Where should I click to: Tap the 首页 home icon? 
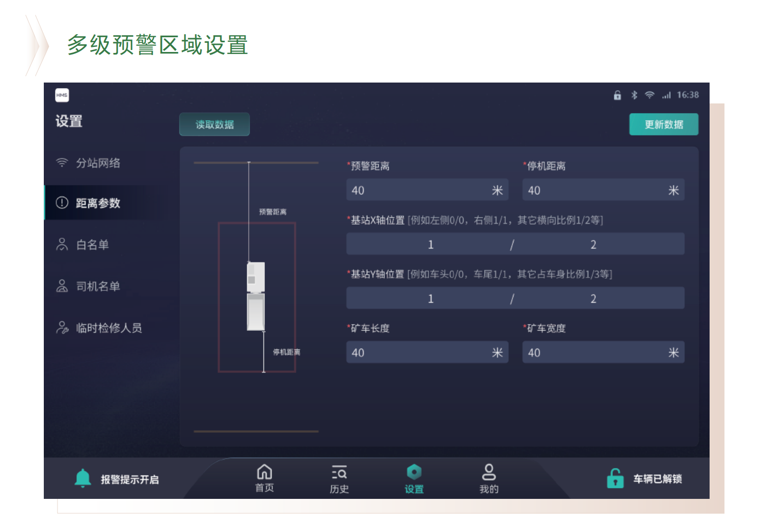264,472
